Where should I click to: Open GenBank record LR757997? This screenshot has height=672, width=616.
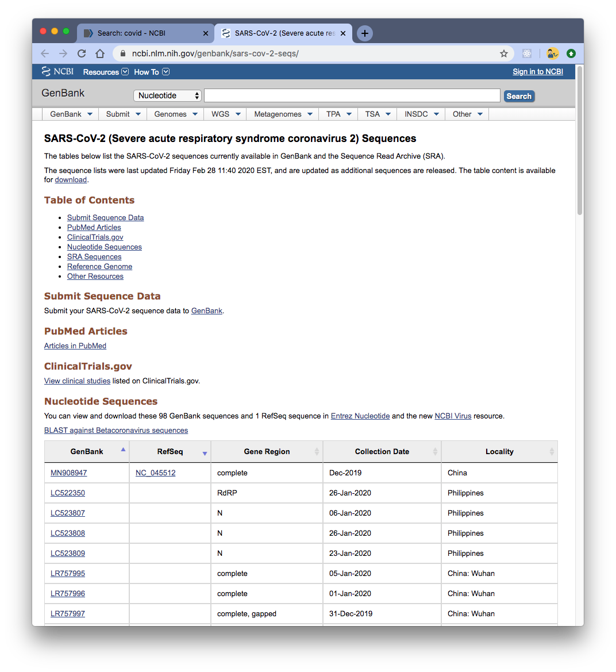coord(68,614)
